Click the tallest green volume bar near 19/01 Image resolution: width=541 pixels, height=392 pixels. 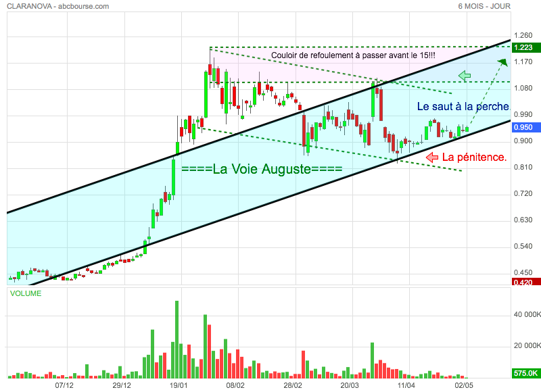point(177,339)
